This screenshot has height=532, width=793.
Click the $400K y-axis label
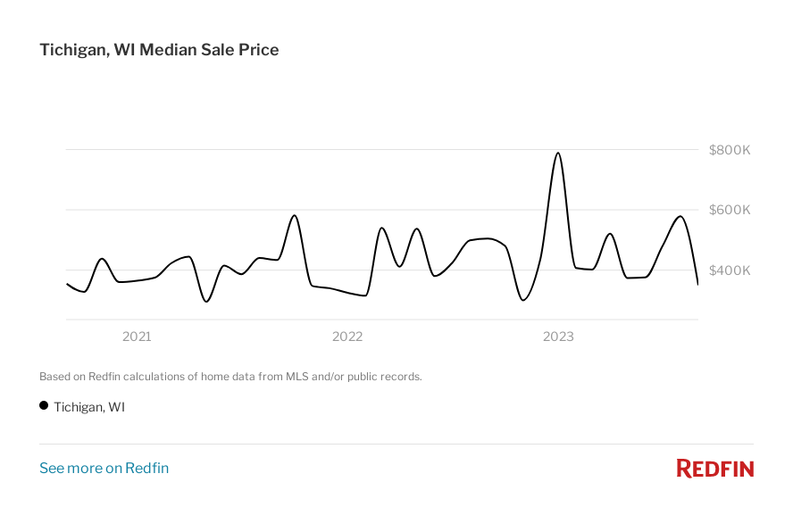click(x=730, y=270)
